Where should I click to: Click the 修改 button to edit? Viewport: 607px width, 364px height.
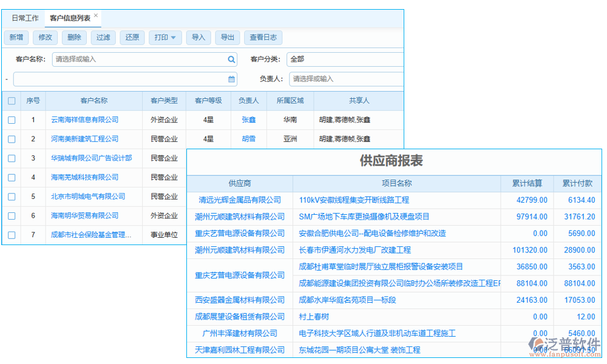45,37
